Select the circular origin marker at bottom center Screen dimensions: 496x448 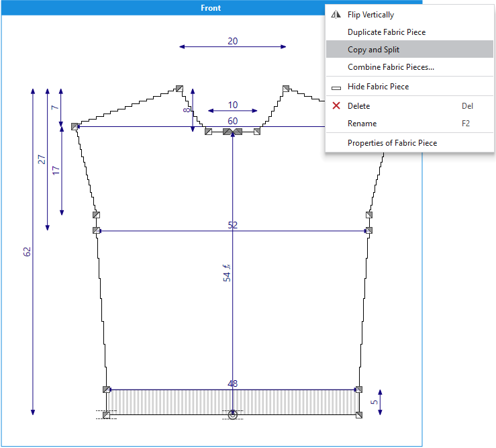(x=232, y=415)
